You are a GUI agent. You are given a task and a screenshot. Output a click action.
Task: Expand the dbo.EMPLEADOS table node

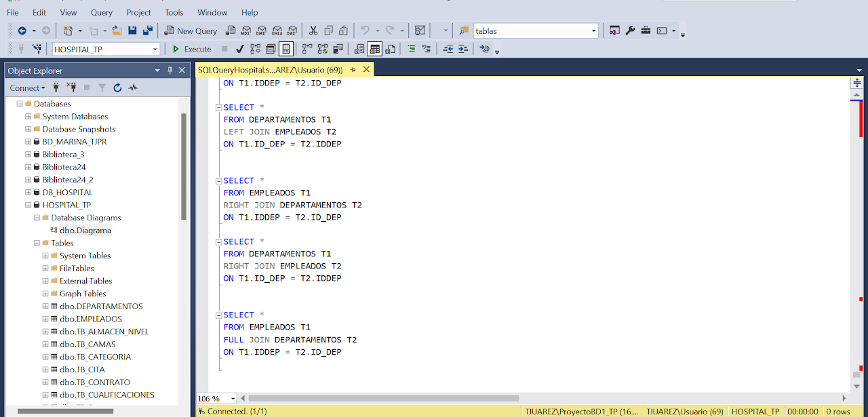point(45,319)
